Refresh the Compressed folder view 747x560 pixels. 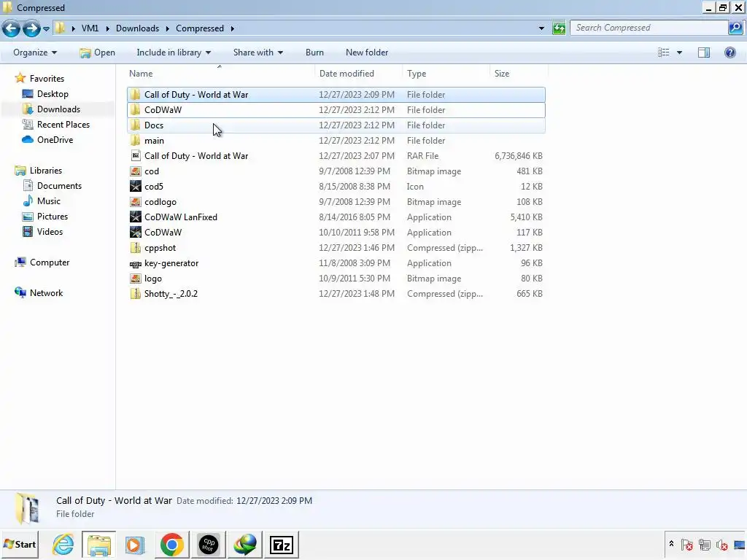[x=559, y=28]
